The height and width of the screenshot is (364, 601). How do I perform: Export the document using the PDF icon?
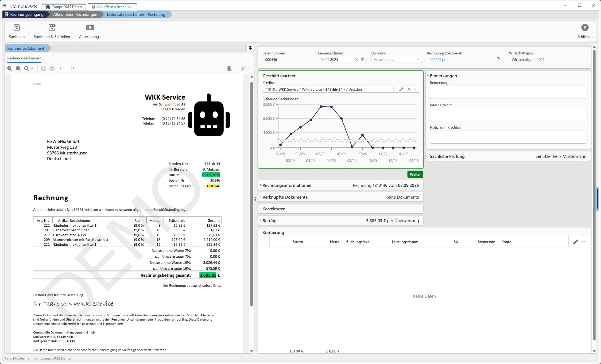tap(230, 69)
